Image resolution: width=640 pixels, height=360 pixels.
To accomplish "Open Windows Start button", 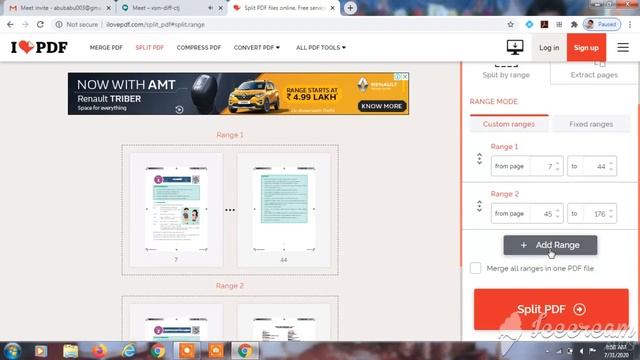I will (12, 351).
